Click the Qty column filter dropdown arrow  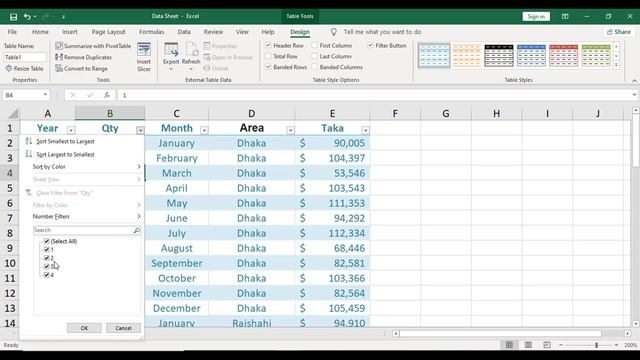pyautogui.click(x=140, y=130)
